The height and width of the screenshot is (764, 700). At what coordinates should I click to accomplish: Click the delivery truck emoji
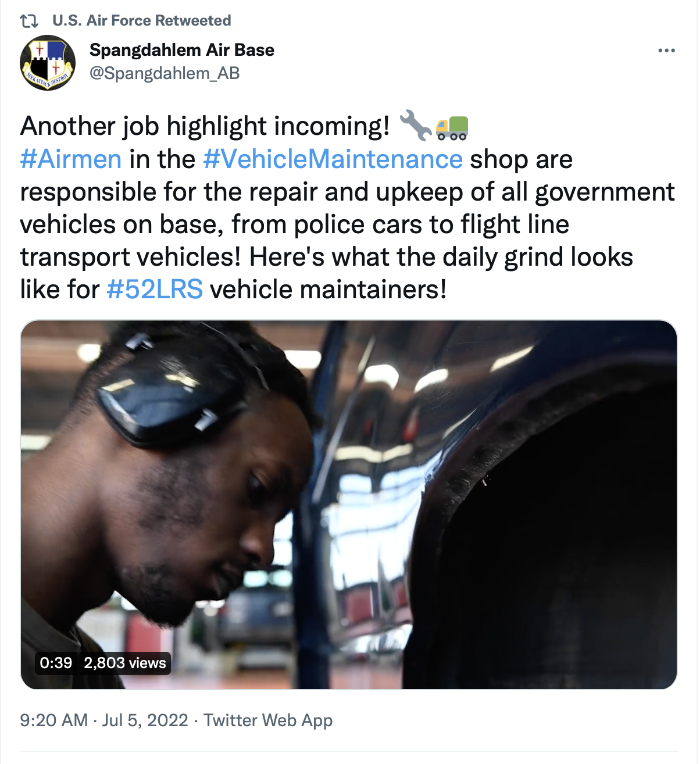click(452, 127)
